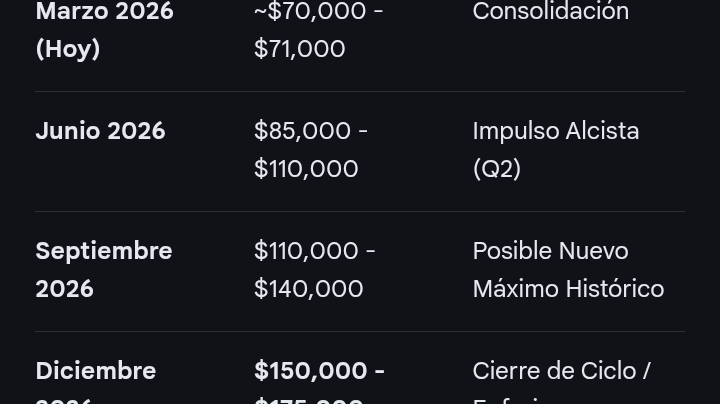Select the ~$70,000 - $71,000 price range

(319, 29)
